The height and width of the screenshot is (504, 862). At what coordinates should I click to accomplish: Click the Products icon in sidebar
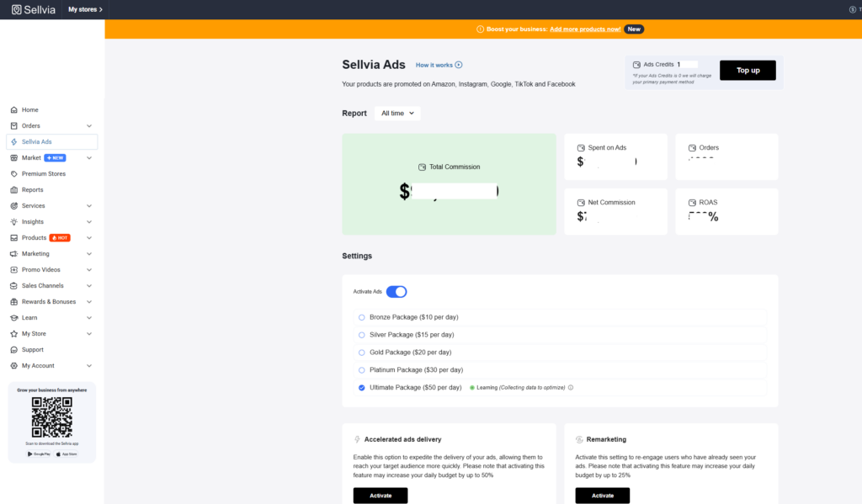13,237
